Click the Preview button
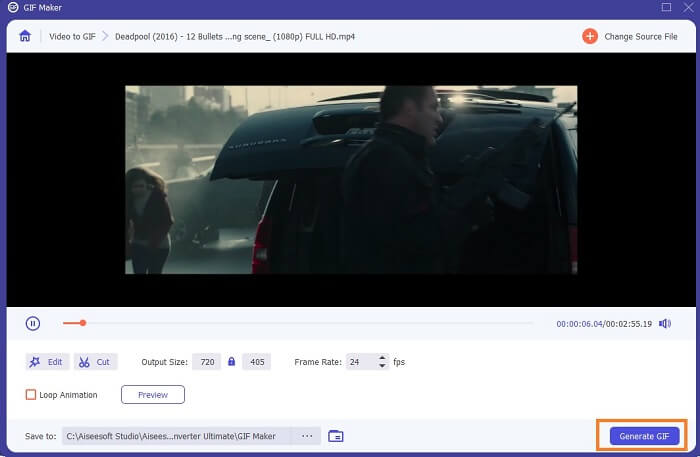This screenshot has width=700, height=457. point(153,395)
